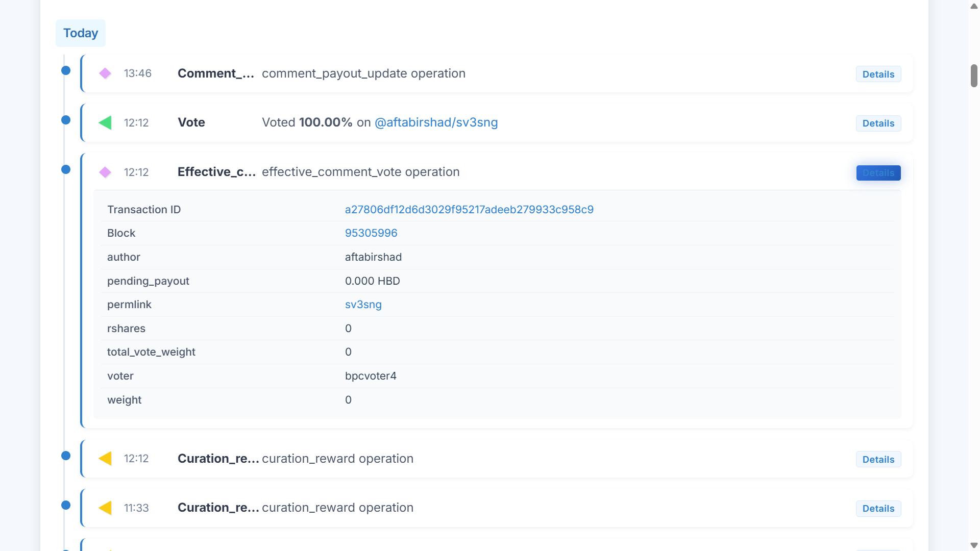
Task: Expand Details for 12:12 curation_reward operation
Action: (x=878, y=460)
